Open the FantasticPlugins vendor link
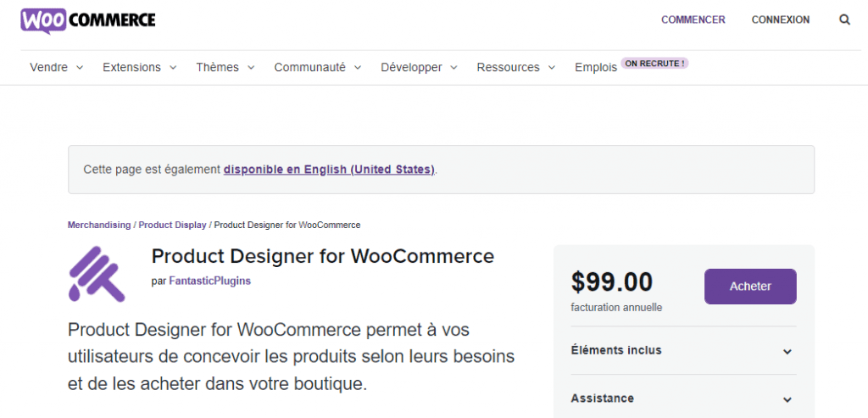The height and width of the screenshot is (418, 868). click(210, 281)
